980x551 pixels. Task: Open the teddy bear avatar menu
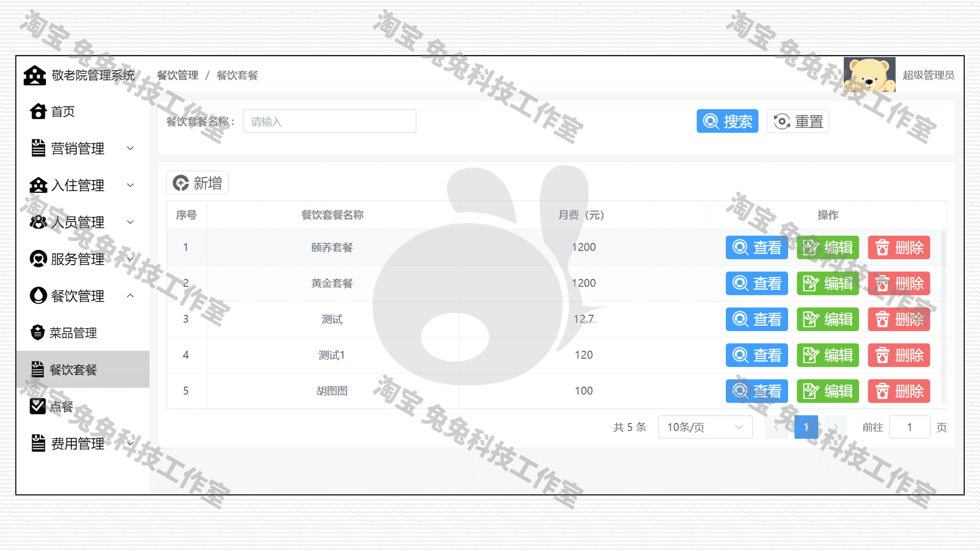point(869,74)
